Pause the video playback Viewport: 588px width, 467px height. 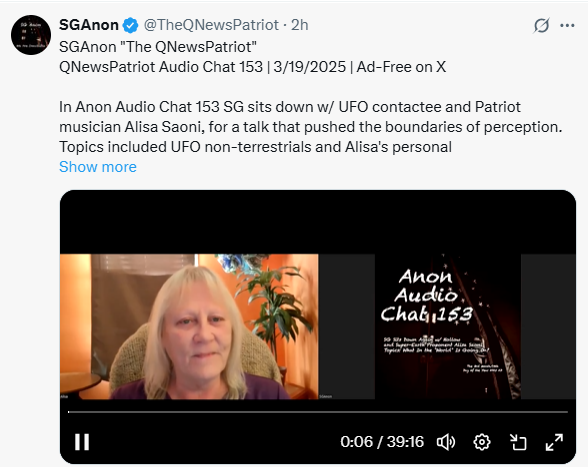[82, 442]
